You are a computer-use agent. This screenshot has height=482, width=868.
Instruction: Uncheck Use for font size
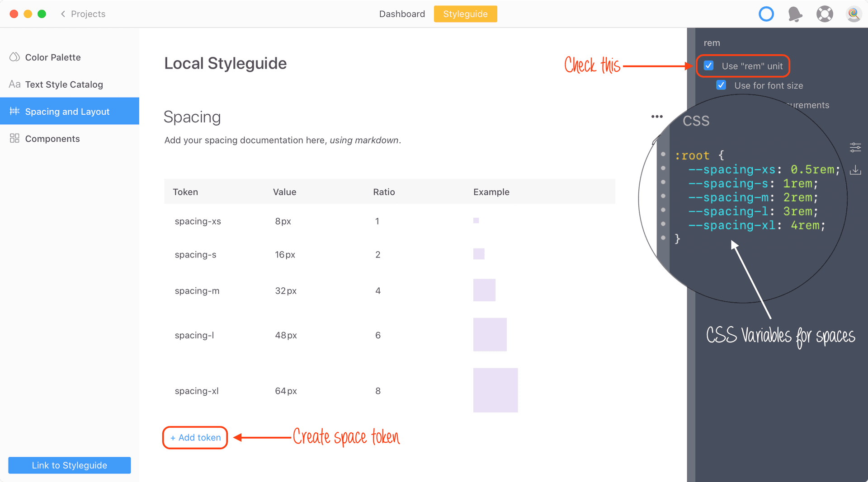coord(722,85)
